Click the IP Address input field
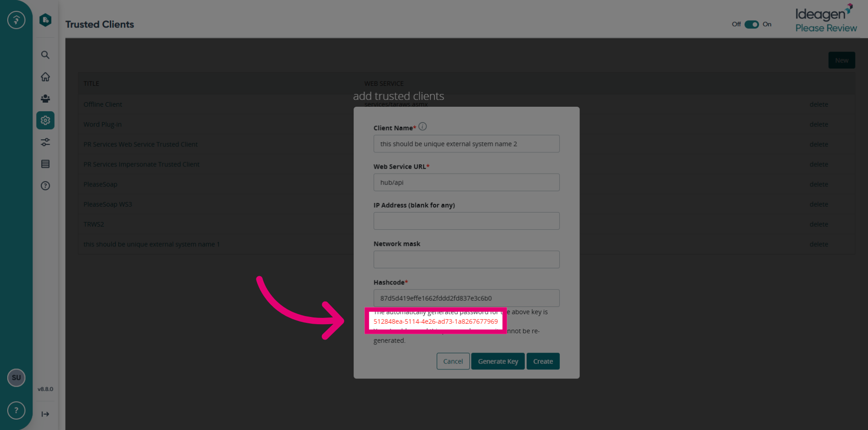868x430 pixels. point(466,221)
